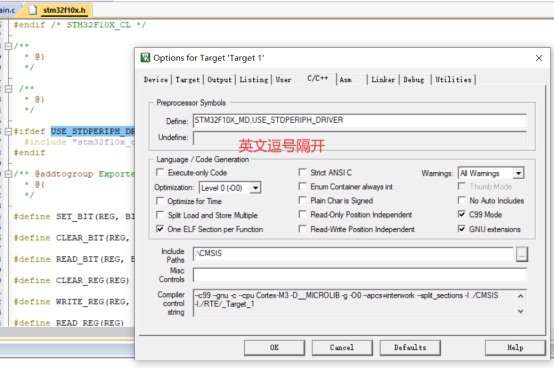Enable Optimize for Time checkbox

tap(160, 201)
